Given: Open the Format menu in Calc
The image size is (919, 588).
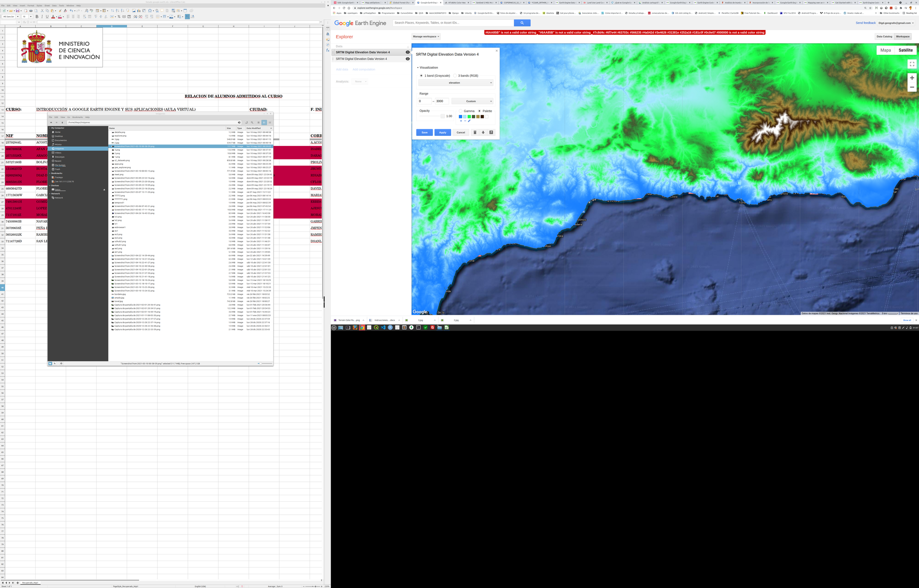Looking at the screenshot, I should pos(31,6).
